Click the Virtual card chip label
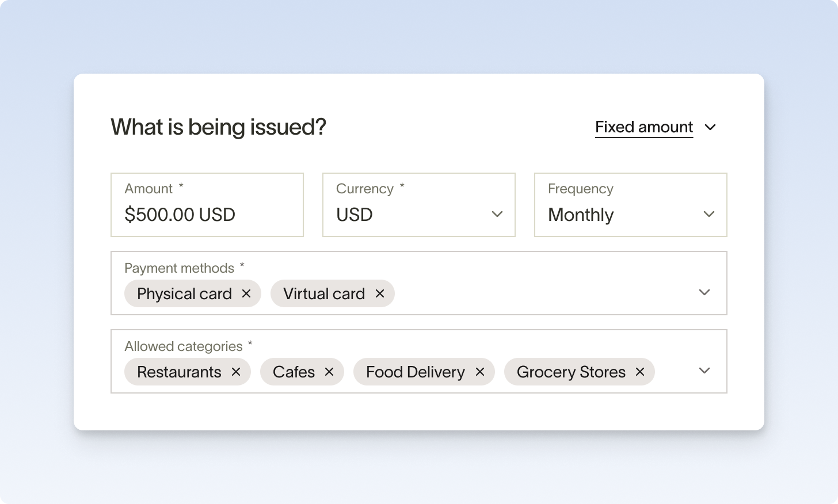The image size is (838, 504). [x=324, y=293]
